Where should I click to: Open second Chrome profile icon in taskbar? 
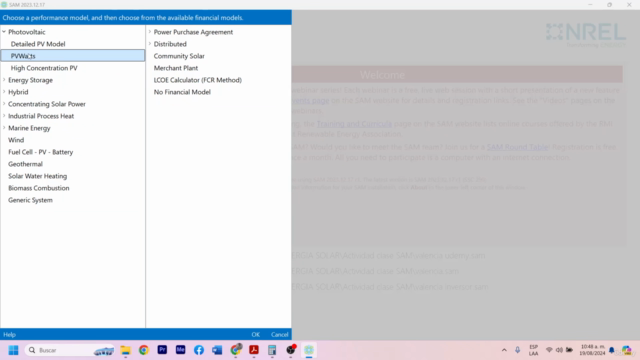pos(236,350)
